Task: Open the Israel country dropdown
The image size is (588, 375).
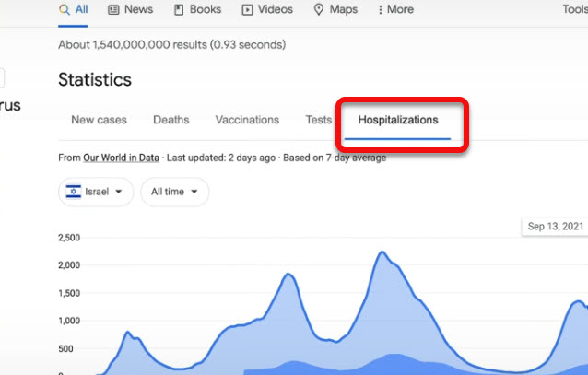Action: click(96, 192)
